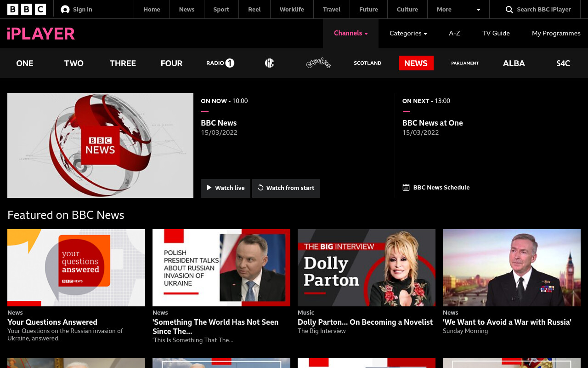Click the 'The Big Interview' subtitle
The height and width of the screenshot is (368, 588).
(322, 331)
